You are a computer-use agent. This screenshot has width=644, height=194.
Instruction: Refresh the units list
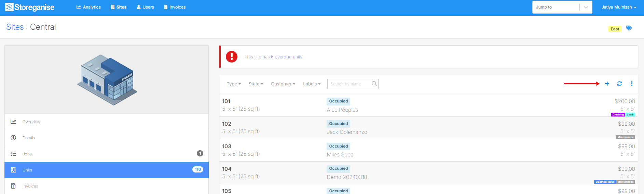[619, 84]
